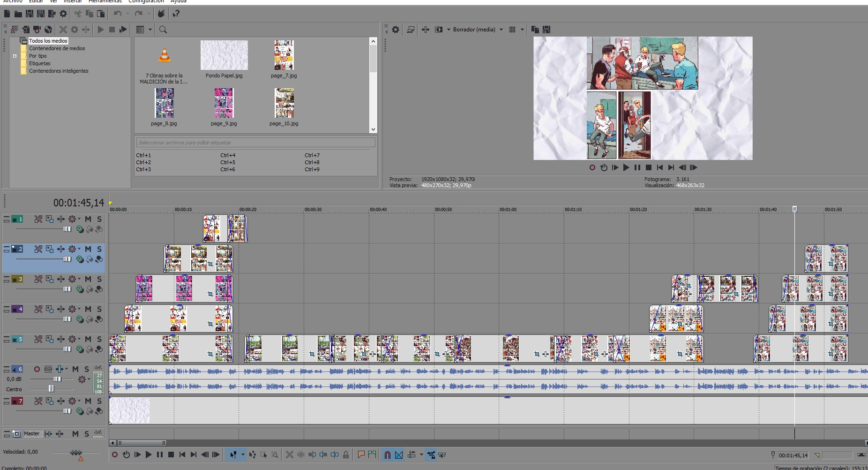Image resolution: width=868 pixels, height=470 pixels.
Task: Open the Herramientas menu
Action: click(x=105, y=1)
